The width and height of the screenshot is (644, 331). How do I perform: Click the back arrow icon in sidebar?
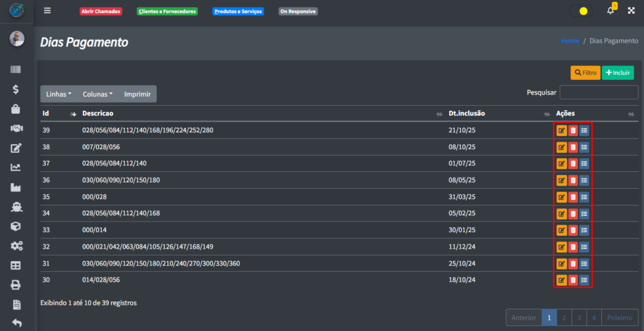(x=16, y=323)
